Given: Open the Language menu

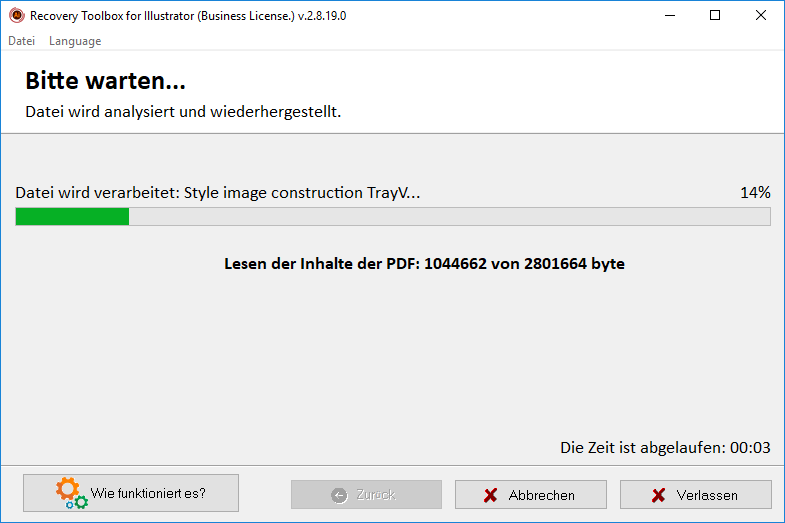Looking at the screenshot, I should (x=75, y=41).
